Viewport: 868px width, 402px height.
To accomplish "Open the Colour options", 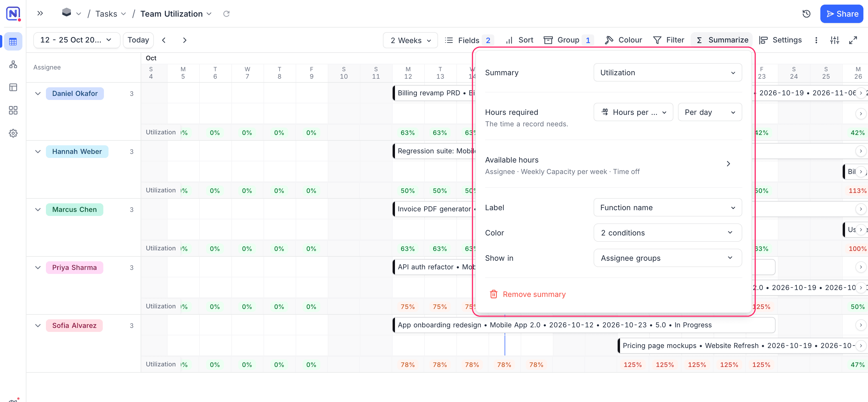I will pos(623,40).
